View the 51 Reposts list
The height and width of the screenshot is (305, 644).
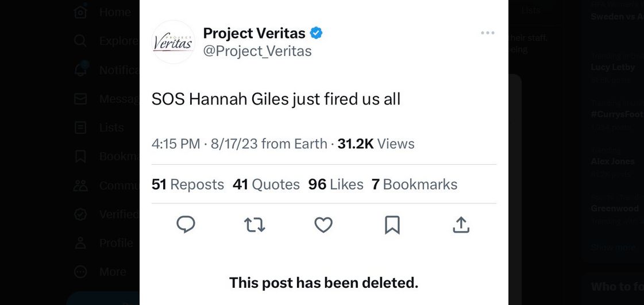188,184
